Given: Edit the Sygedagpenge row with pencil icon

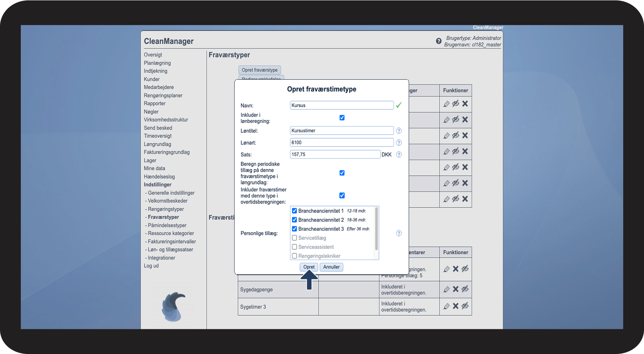Looking at the screenshot, I should 446,289.
